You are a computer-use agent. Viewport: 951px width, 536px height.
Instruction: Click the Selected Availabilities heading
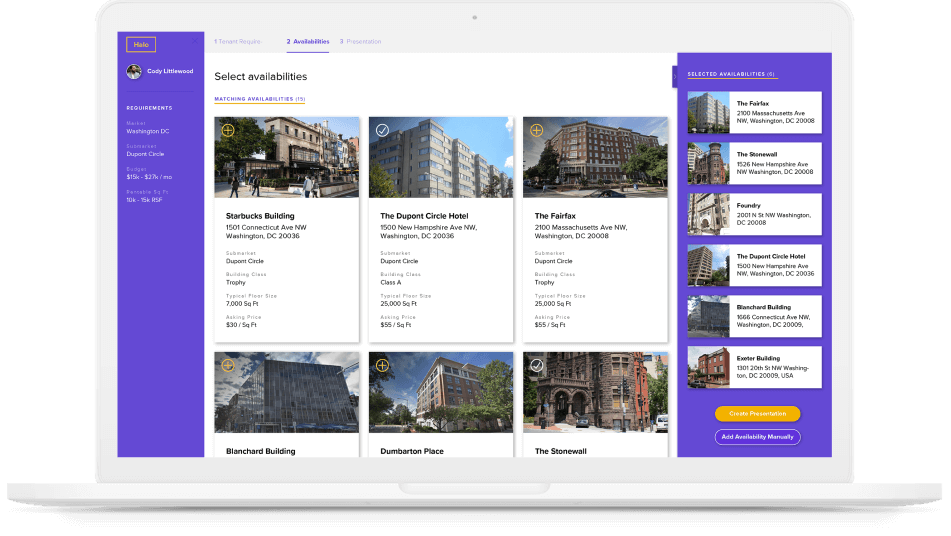(731, 74)
